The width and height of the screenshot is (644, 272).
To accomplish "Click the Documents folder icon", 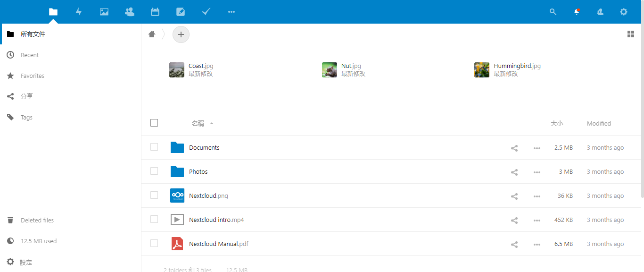I will pyautogui.click(x=177, y=147).
